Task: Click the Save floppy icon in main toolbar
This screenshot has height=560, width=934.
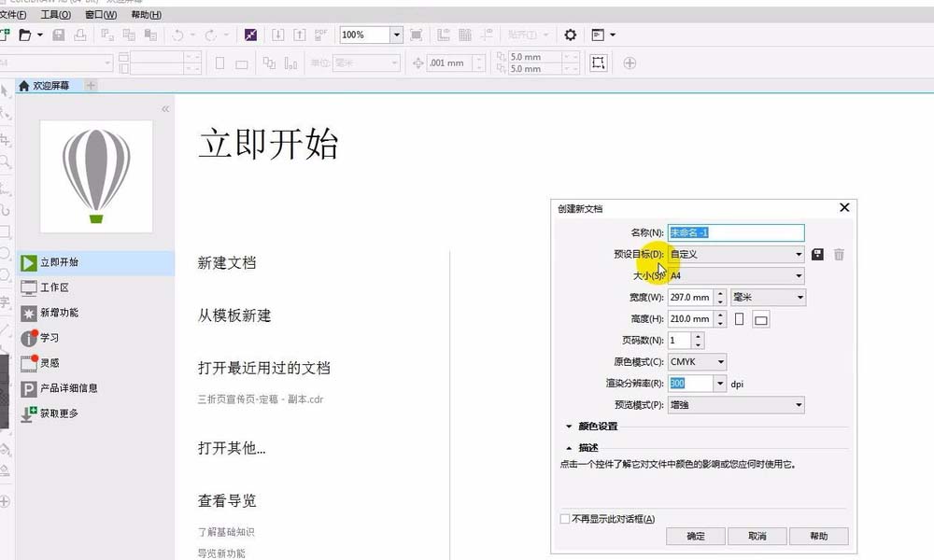Action: coord(58,35)
